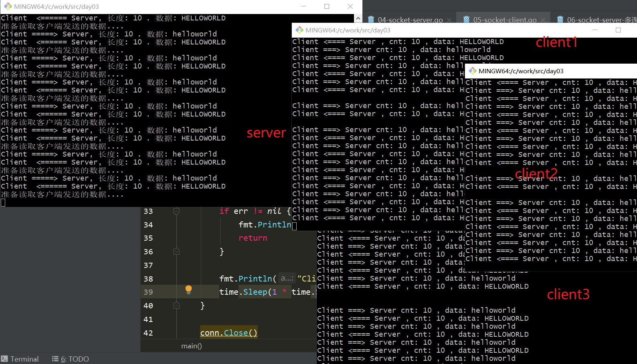The width and height of the screenshot is (637, 364).
Task: Click the conn.Close() call on line 42
Action: click(x=229, y=333)
